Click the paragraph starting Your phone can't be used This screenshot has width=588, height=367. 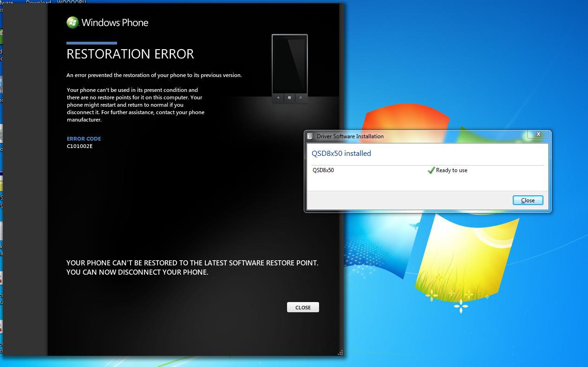click(136, 105)
